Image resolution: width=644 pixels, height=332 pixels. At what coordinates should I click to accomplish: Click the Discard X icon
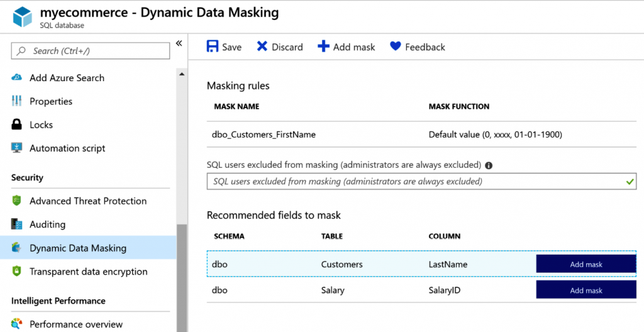coord(262,47)
